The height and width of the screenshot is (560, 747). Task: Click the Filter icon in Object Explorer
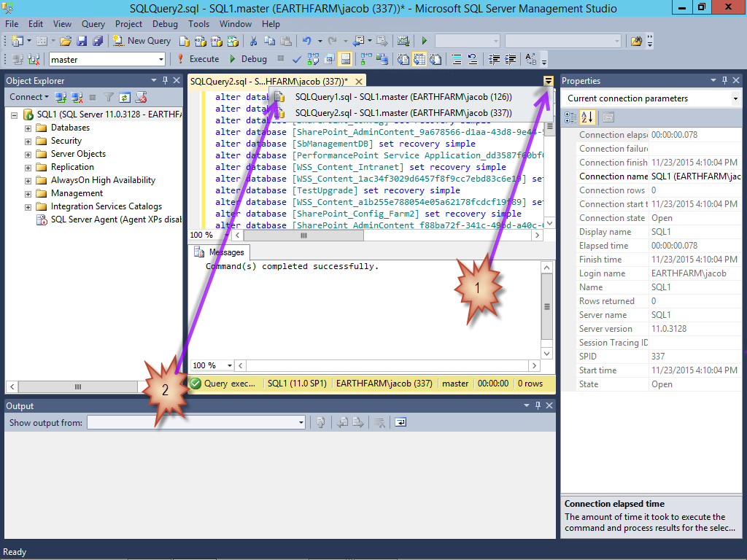(109, 98)
